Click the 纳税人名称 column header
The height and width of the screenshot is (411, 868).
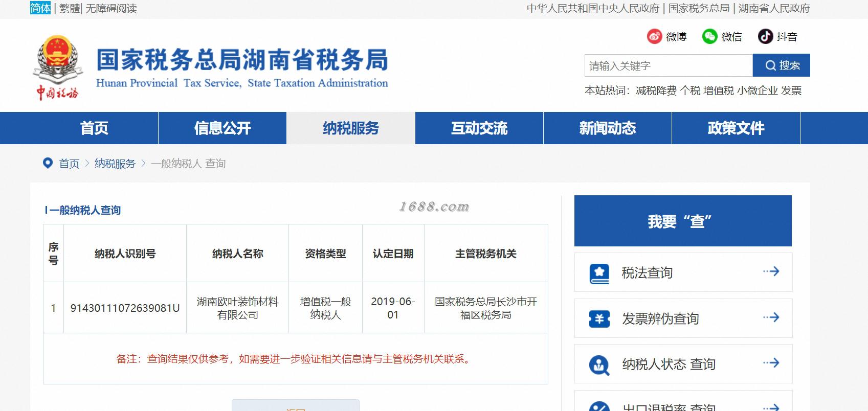pyautogui.click(x=238, y=254)
